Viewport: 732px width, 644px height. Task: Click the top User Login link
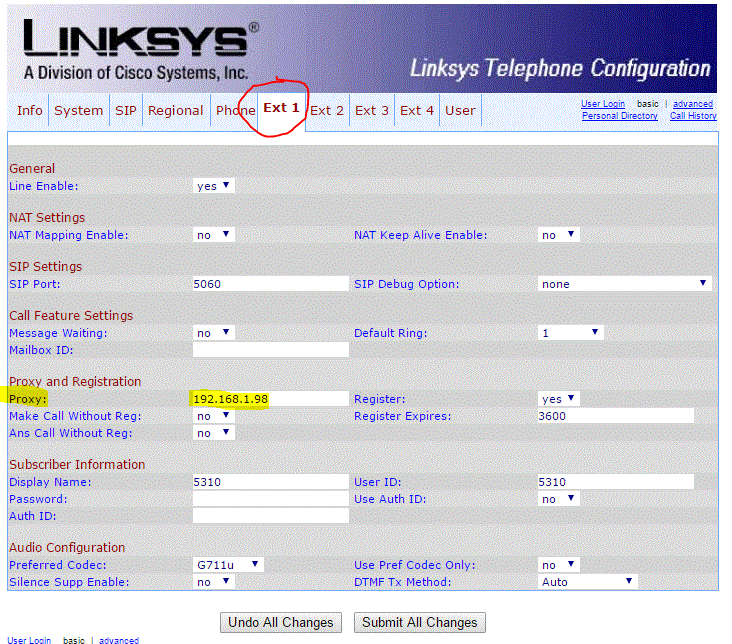tap(603, 104)
